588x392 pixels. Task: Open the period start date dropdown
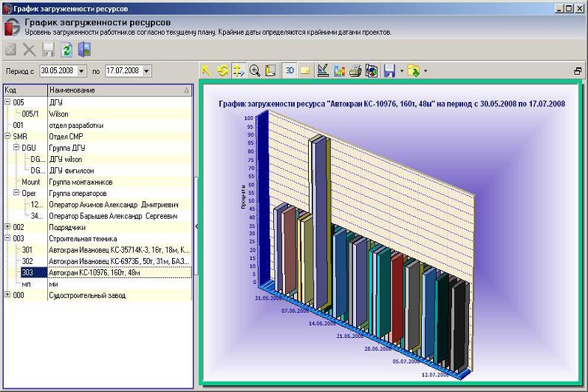coord(82,71)
